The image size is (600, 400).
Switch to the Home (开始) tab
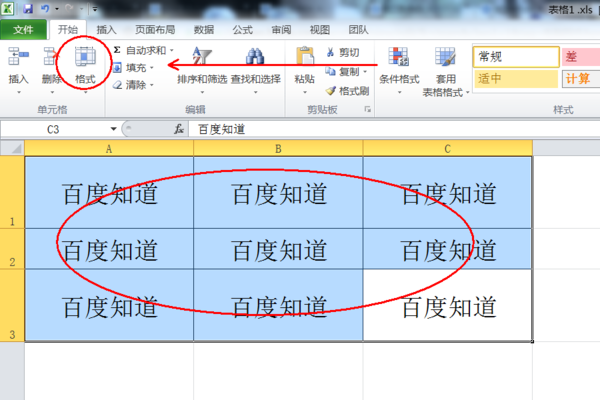click(68, 29)
